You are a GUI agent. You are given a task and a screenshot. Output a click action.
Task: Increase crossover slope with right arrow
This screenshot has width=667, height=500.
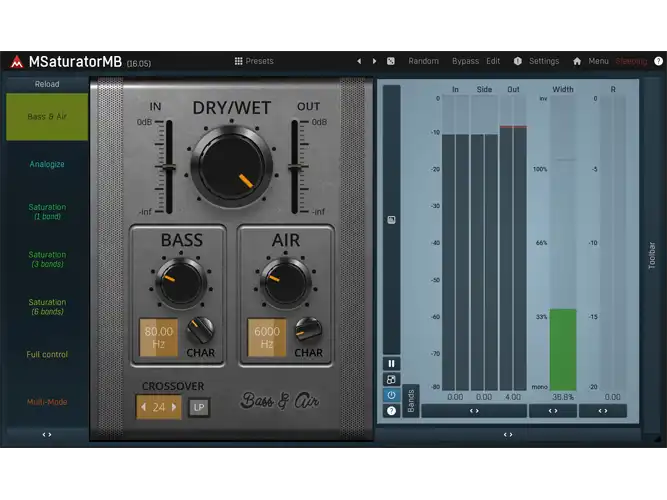point(174,407)
